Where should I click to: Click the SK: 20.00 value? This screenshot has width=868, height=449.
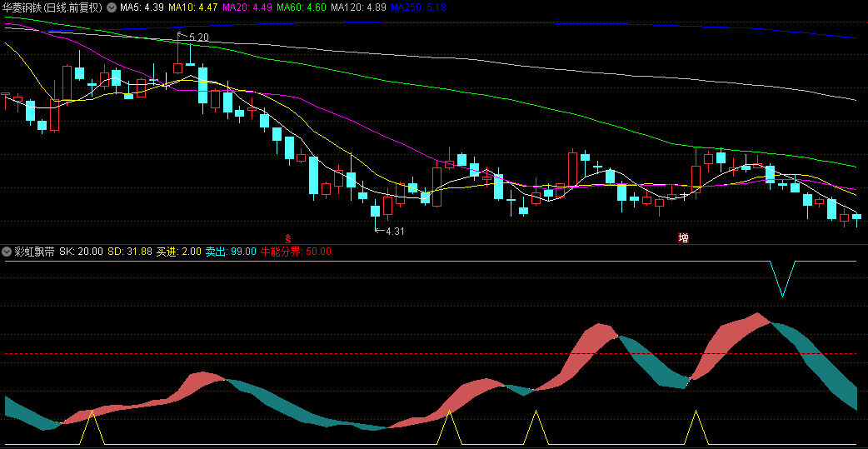[81, 252]
